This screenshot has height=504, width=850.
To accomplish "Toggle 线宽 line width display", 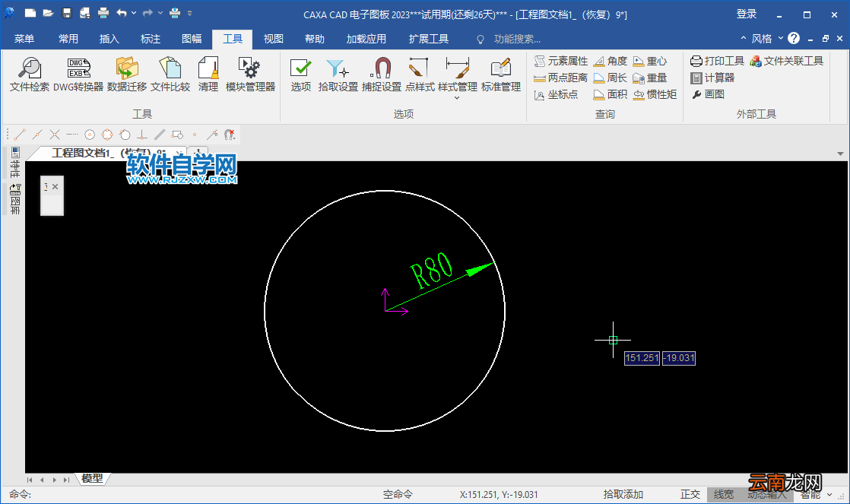I will tap(724, 494).
